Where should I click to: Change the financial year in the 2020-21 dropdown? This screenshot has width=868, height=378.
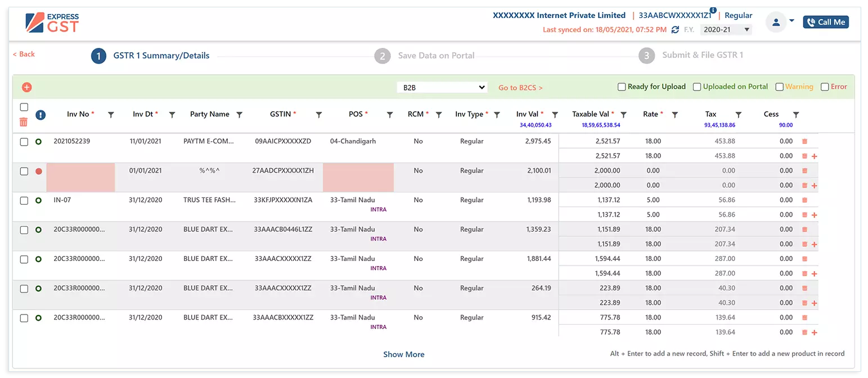coord(726,29)
